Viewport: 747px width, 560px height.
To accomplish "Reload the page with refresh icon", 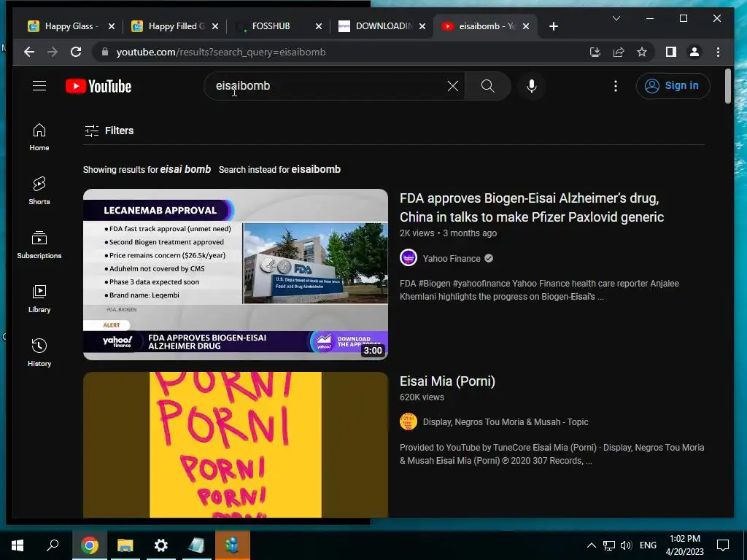I will (x=76, y=52).
